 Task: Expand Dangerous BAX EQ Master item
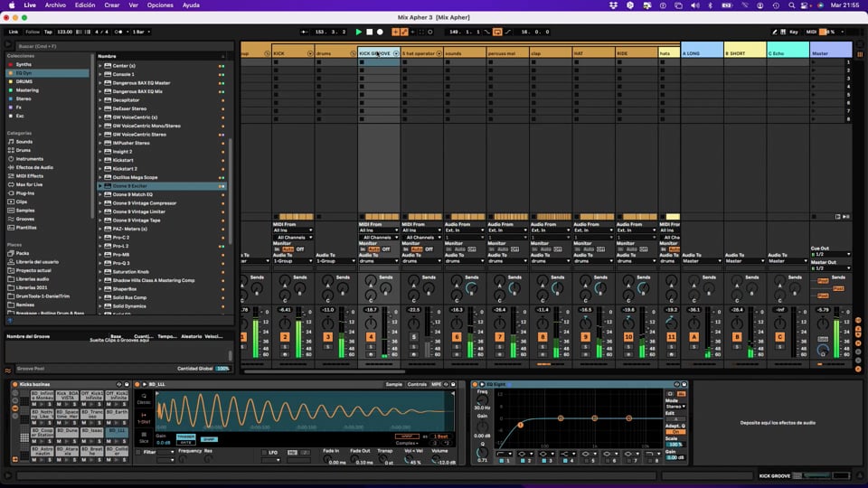coord(100,83)
